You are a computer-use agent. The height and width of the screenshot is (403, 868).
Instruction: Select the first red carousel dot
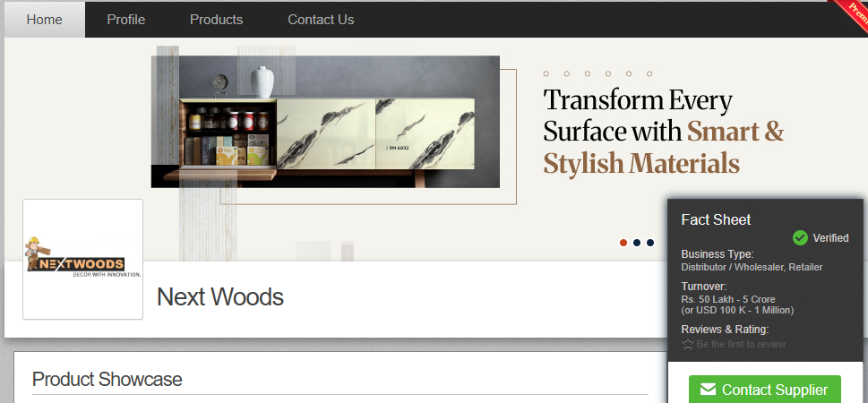click(x=623, y=243)
